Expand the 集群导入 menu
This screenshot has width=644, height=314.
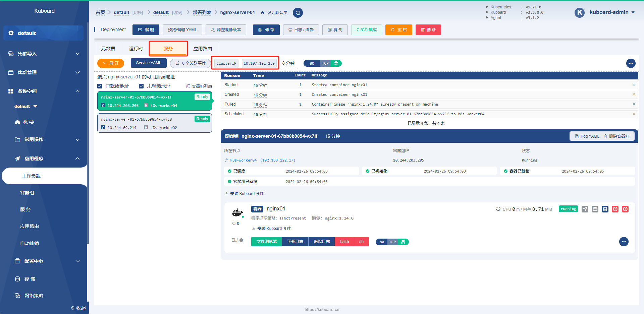click(44, 54)
